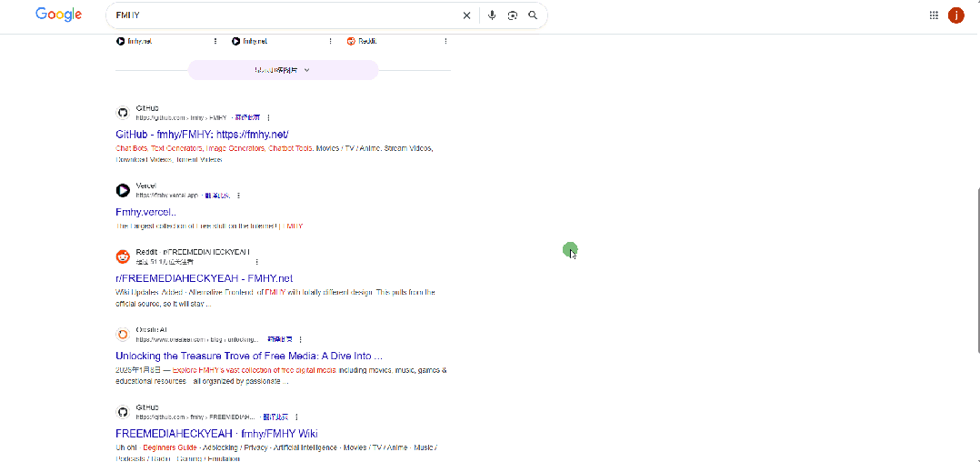
Task: Open GitHub - fmhy/FMHY result title
Action: click(202, 135)
